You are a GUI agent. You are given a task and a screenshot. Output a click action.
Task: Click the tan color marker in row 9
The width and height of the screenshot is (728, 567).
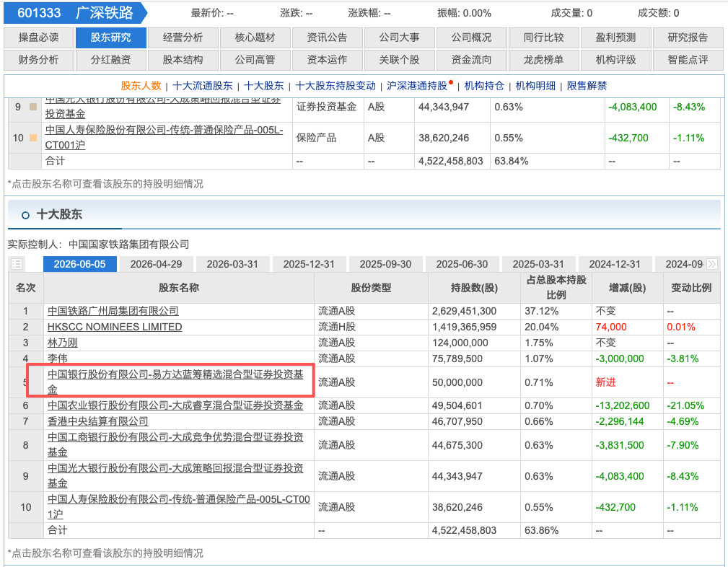click(33, 107)
